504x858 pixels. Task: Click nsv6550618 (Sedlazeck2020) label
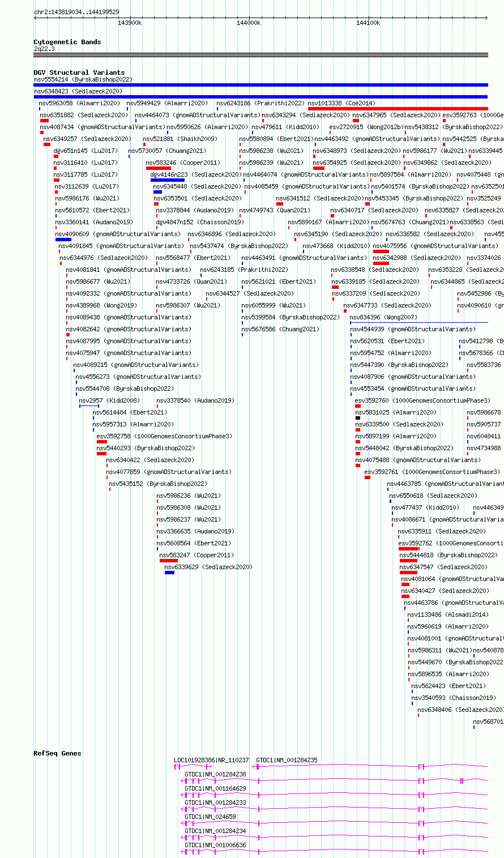(x=433, y=496)
